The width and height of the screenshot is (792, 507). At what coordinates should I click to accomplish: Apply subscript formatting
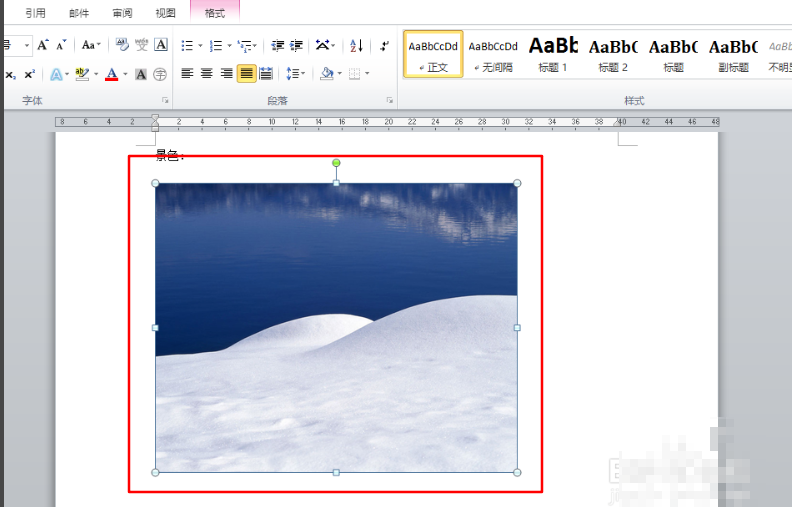pyautogui.click(x=11, y=75)
